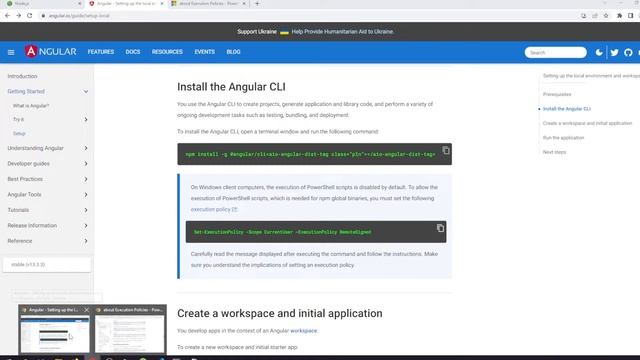Go forward in browser history
The image size is (640, 360).
19,16
